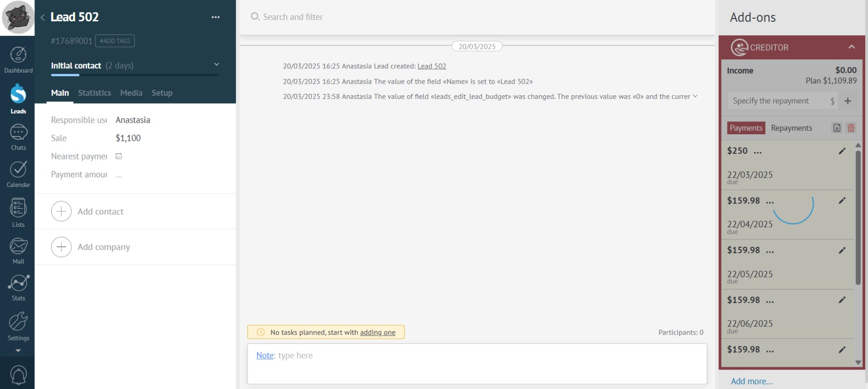Click the Specify the repayment input field

[x=777, y=101]
